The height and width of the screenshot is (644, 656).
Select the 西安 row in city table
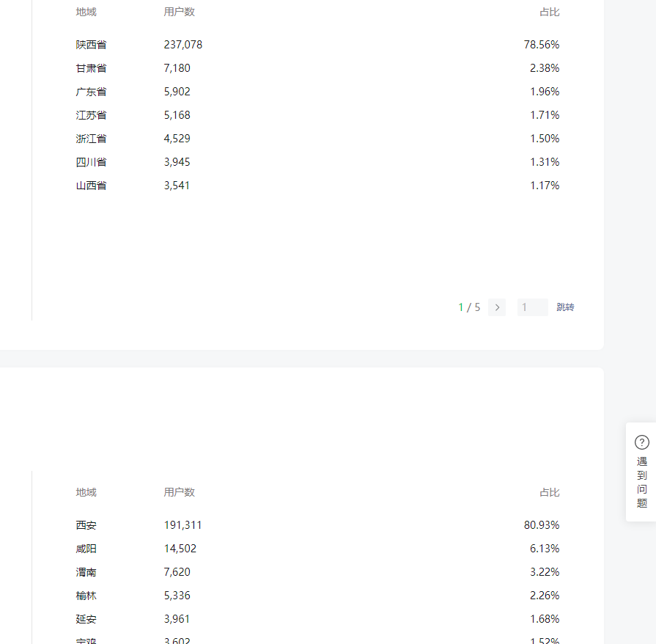[317, 525]
